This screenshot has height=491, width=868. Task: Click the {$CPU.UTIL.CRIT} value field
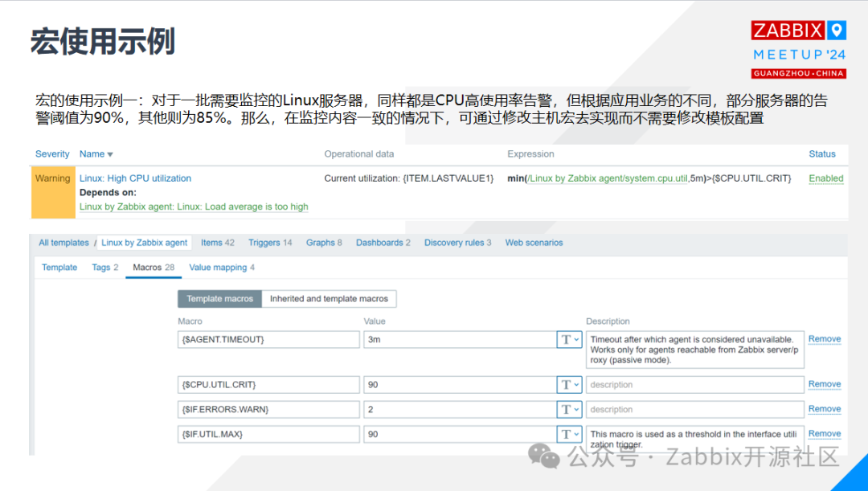click(x=460, y=385)
